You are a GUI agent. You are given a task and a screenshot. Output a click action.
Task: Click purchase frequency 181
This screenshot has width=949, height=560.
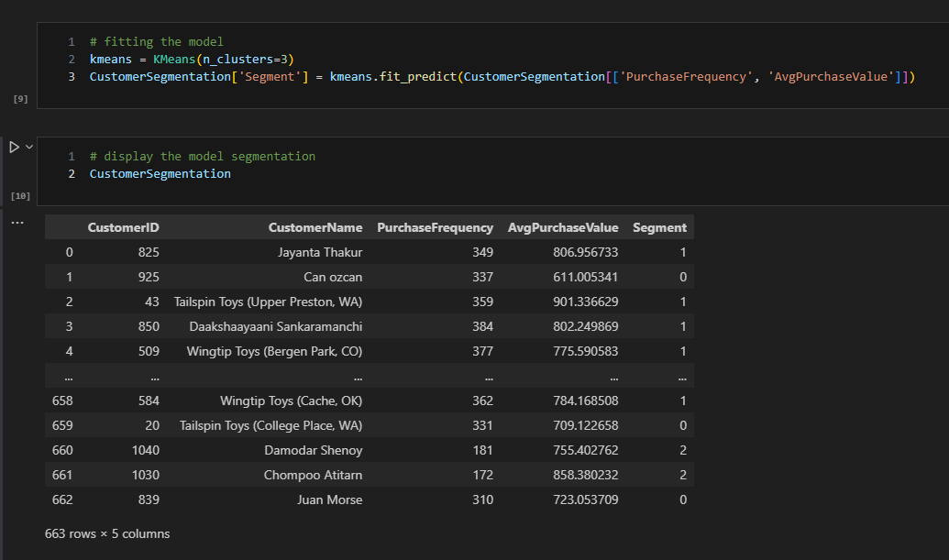(483, 451)
